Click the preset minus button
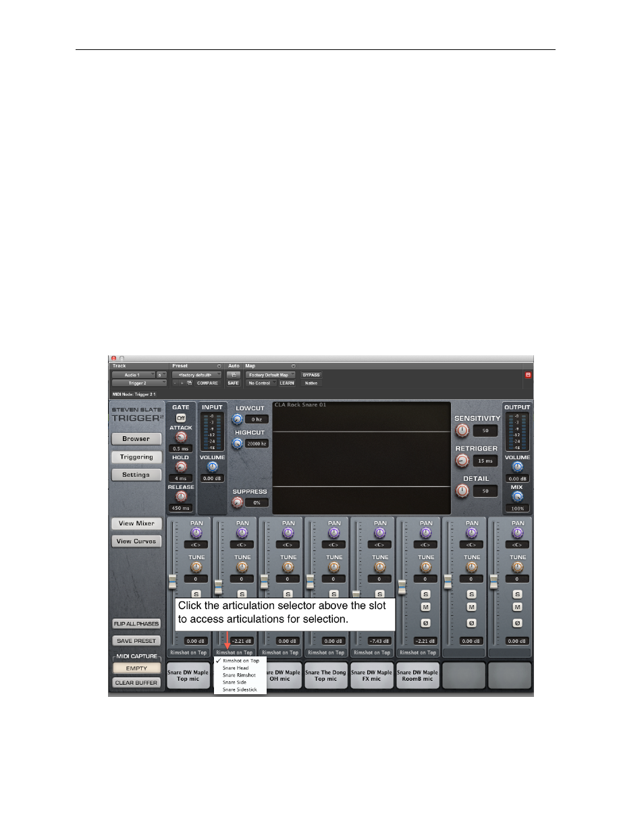Screen dimensions: 644x834 point(175,383)
